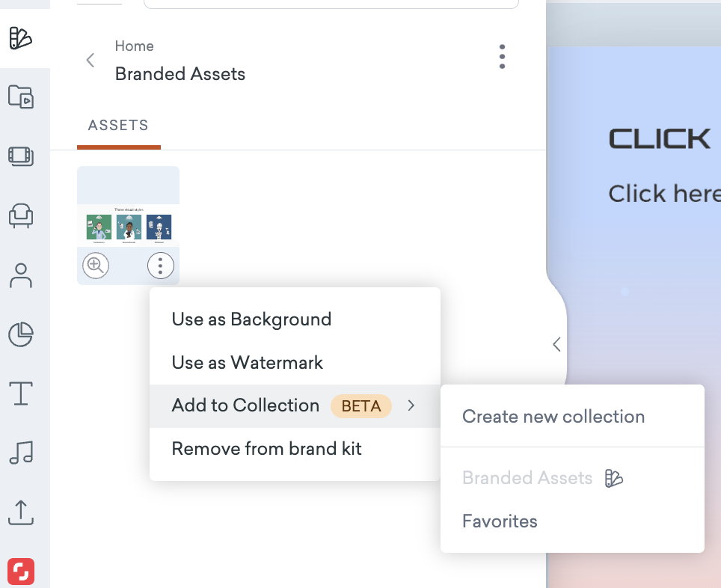Click the film strip scenes icon

(x=20, y=156)
